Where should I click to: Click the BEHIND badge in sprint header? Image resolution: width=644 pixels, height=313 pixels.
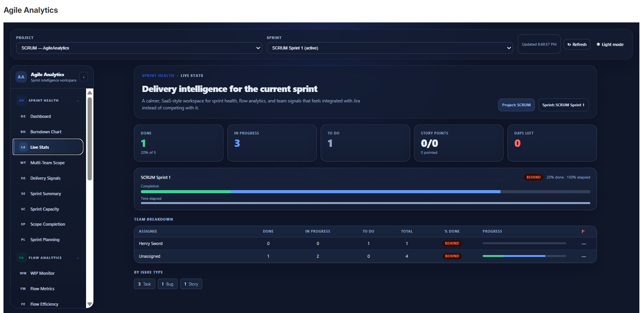534,177
